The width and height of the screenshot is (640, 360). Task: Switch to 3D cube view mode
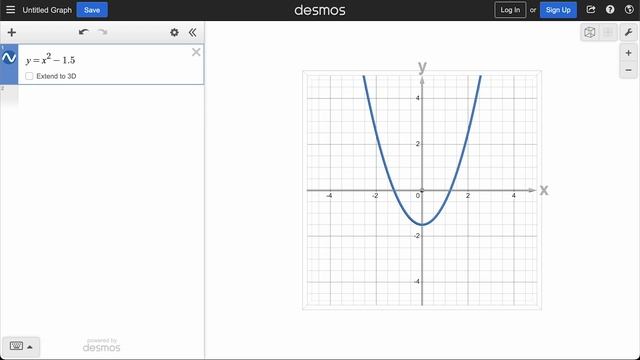tap(589, 33)
